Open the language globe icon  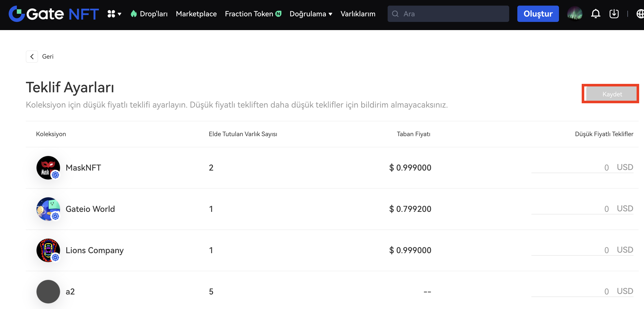pyautogui.click(x=640, y=14)
